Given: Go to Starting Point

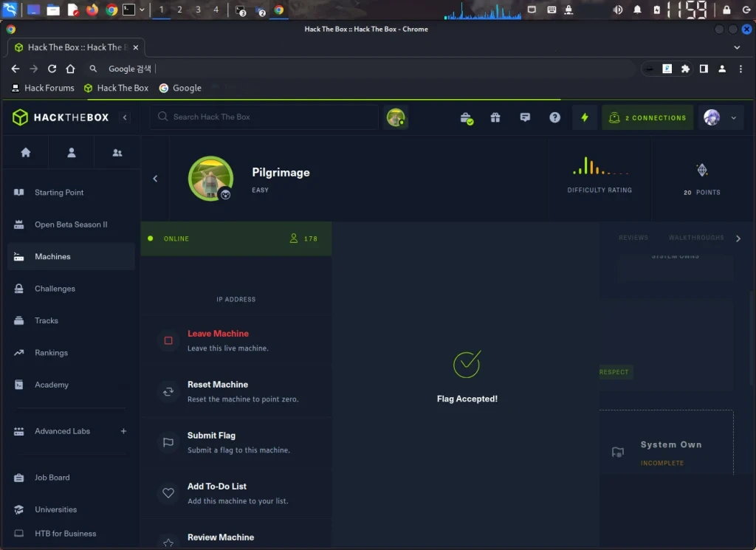Looking at the screenshot, I should click(x=59, y=193).
